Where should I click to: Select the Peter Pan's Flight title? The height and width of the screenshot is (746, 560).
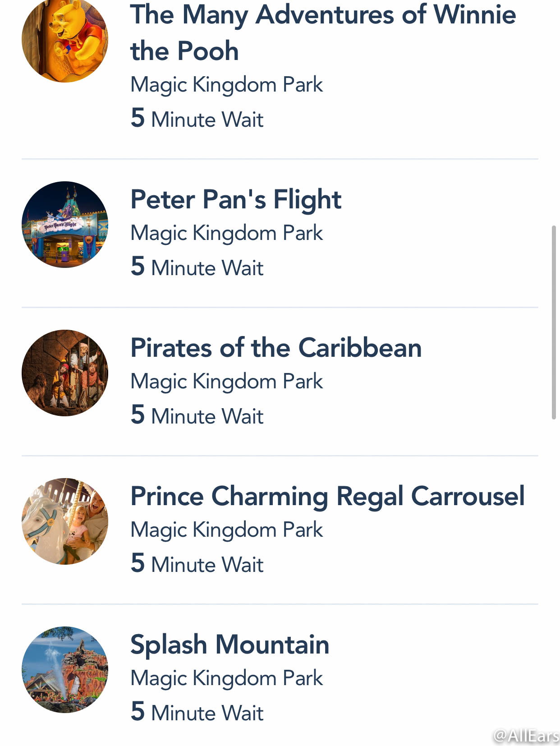[236, 200]
